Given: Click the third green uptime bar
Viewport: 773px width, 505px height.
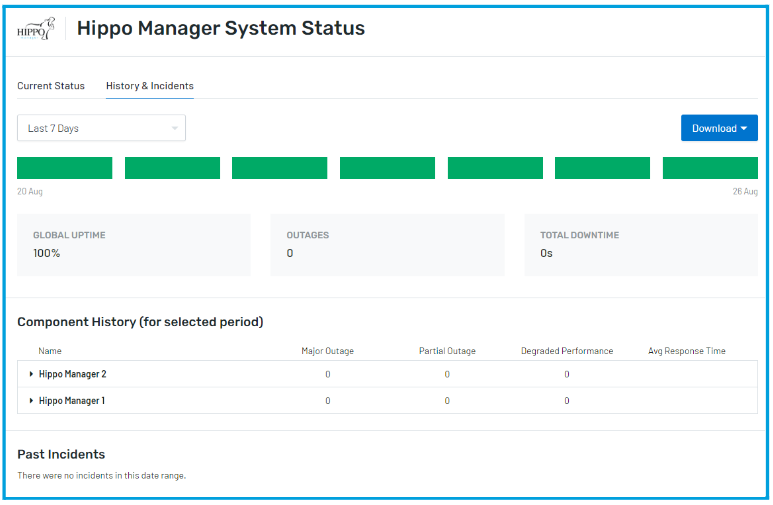Looking at the screenshot, I should pos(280,168).
